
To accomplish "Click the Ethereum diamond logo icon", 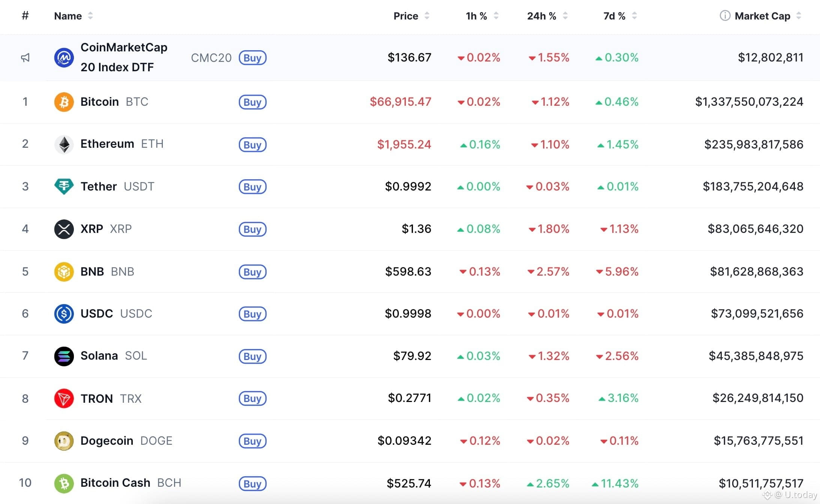I will click(x=64, y=144).
